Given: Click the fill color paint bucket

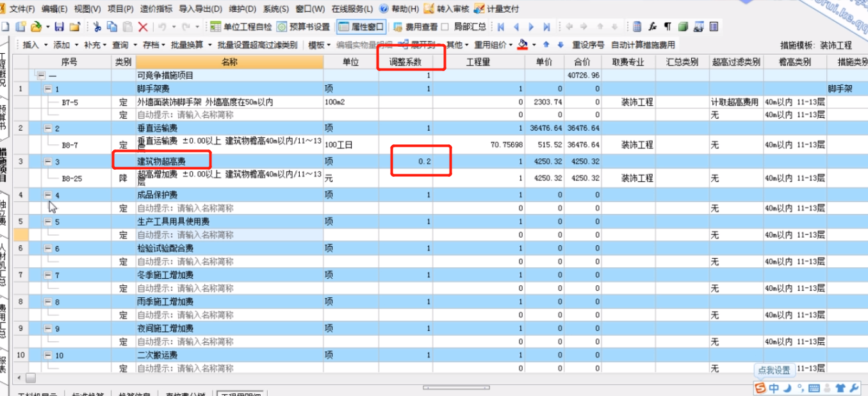Looking at the screenshot, I should (x=523, y=45).
